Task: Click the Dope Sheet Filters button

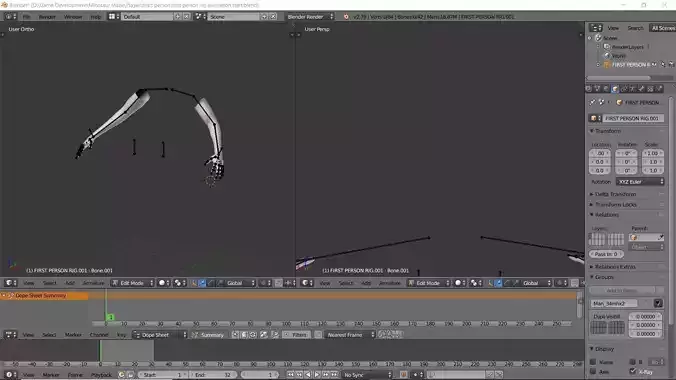Action: 296,335
